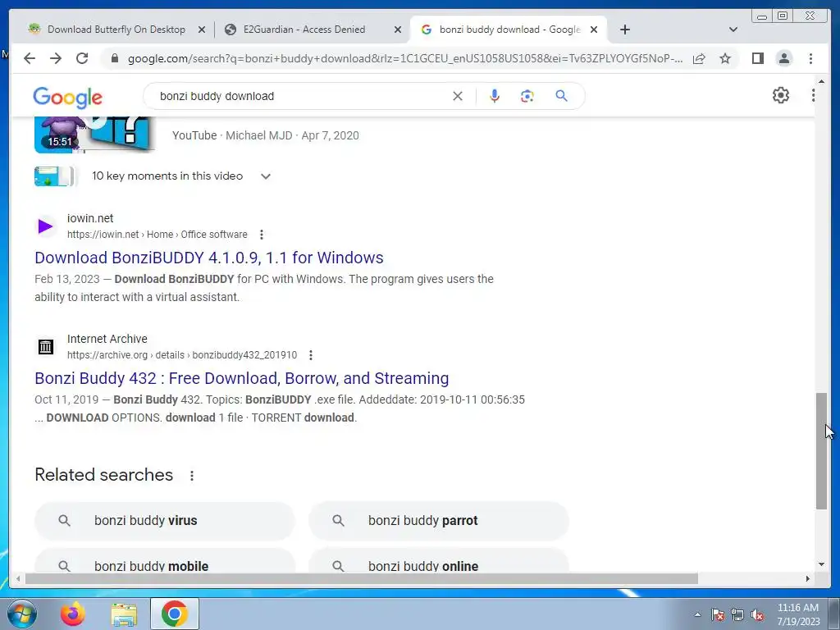
Task: Open Action Center flag tray icon
Action: click(718, 614)
